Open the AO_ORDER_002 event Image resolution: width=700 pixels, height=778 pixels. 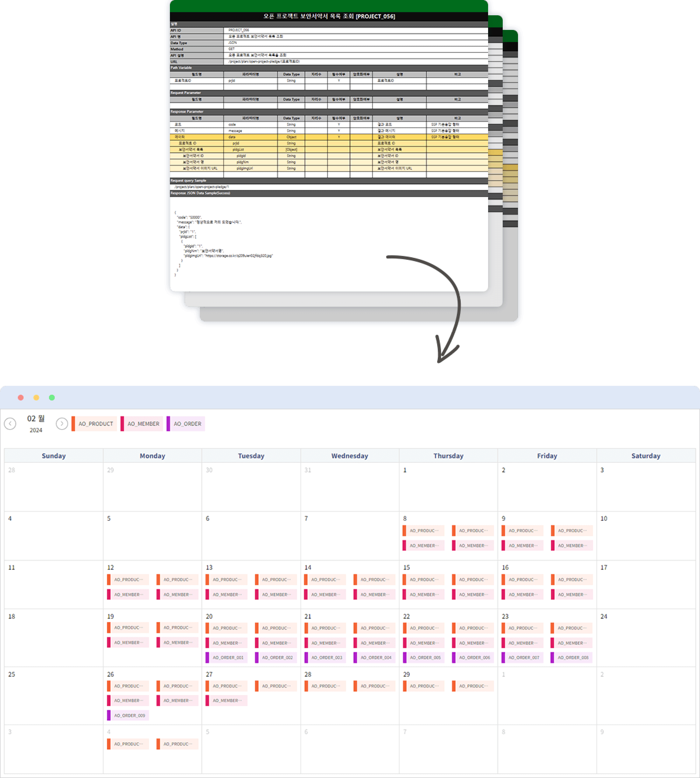pos(276,658)
